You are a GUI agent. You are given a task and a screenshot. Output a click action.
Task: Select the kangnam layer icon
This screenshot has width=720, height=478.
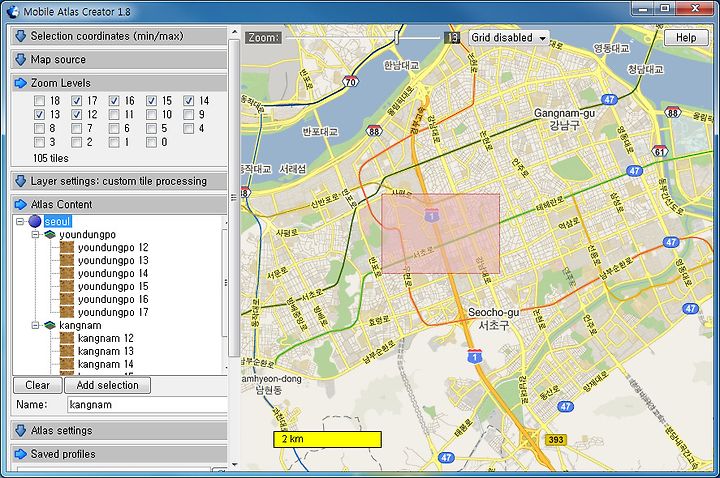pos(50,326)
